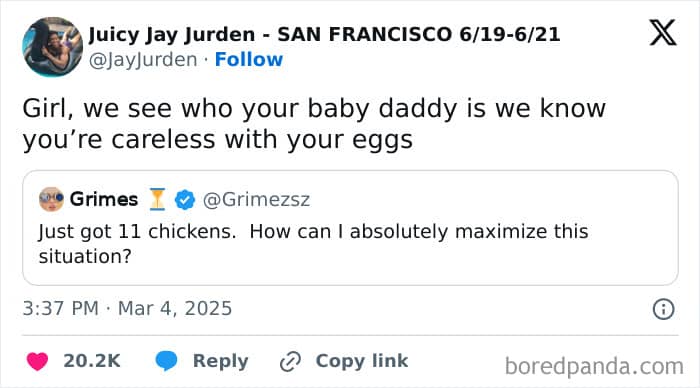
Task: Click the boredpanda.com watermark
Action: pos(594,367)
